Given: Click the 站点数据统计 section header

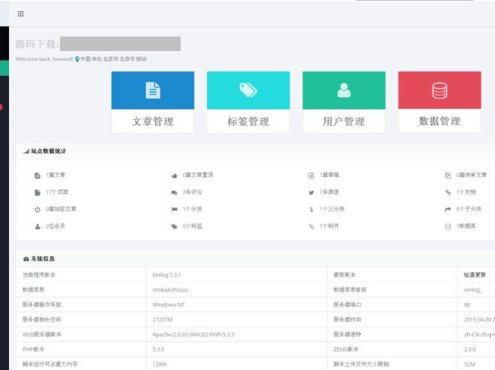Looking at the screenshot, I should [x=48, y=151].
